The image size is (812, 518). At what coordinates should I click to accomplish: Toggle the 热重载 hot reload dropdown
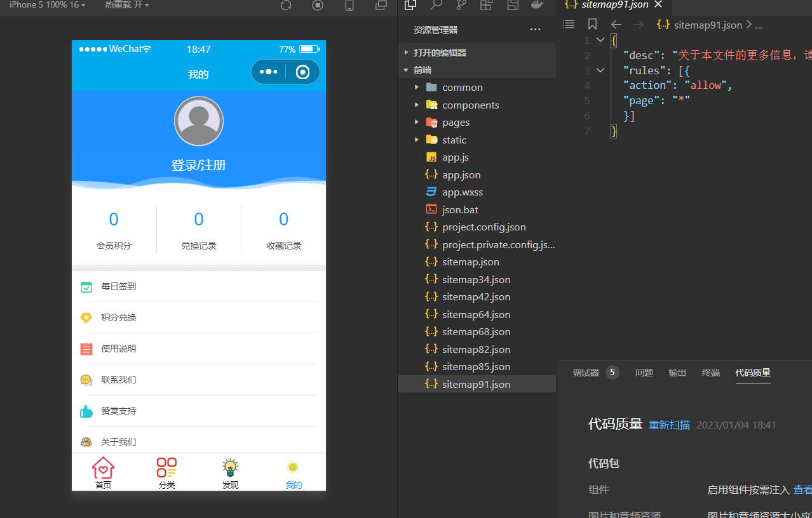click(x=126, y=5)
